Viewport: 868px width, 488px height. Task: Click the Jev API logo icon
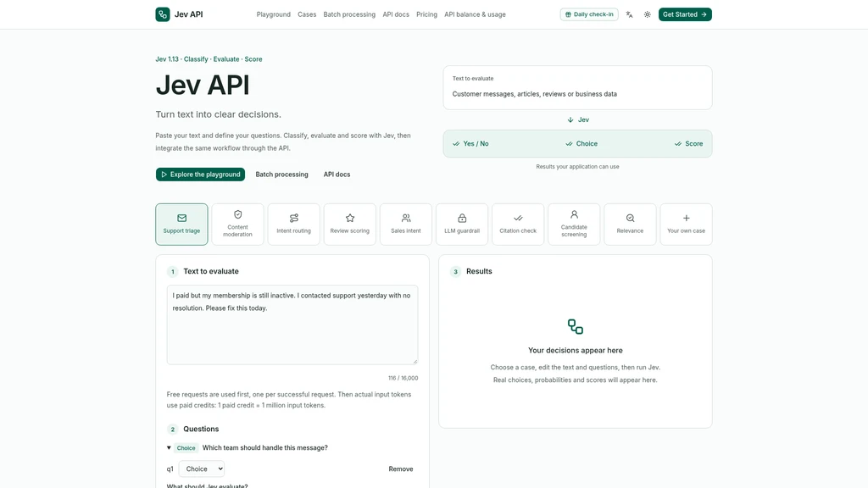click(163, 14)
